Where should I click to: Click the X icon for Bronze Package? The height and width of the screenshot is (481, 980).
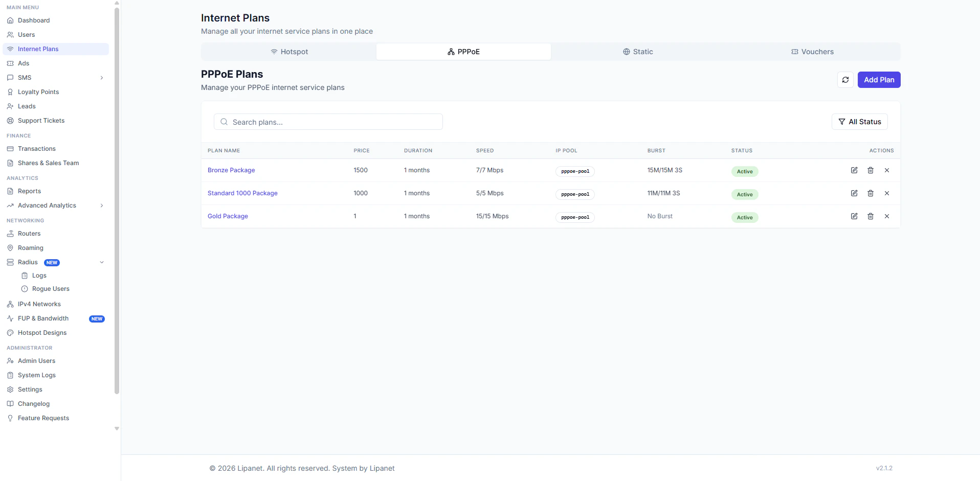pos(887,170)
